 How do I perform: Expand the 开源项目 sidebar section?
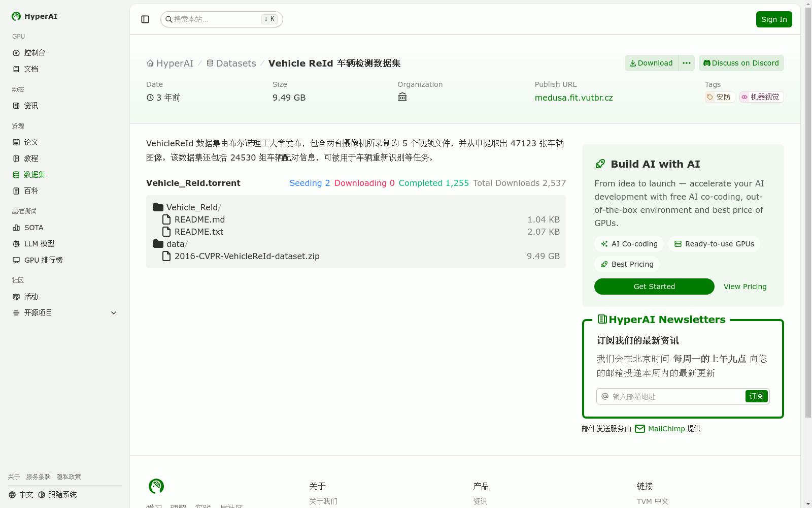(x=65, y=313)
